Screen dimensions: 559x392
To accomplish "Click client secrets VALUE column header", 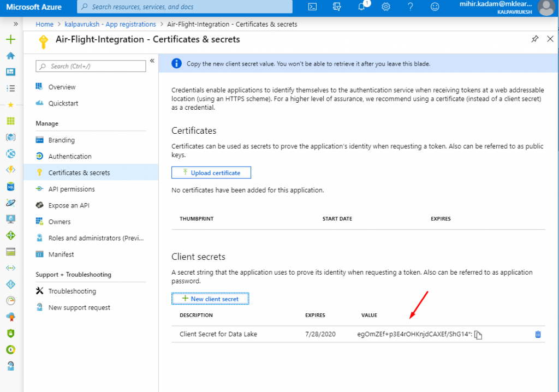I will [x=369, y=316].
